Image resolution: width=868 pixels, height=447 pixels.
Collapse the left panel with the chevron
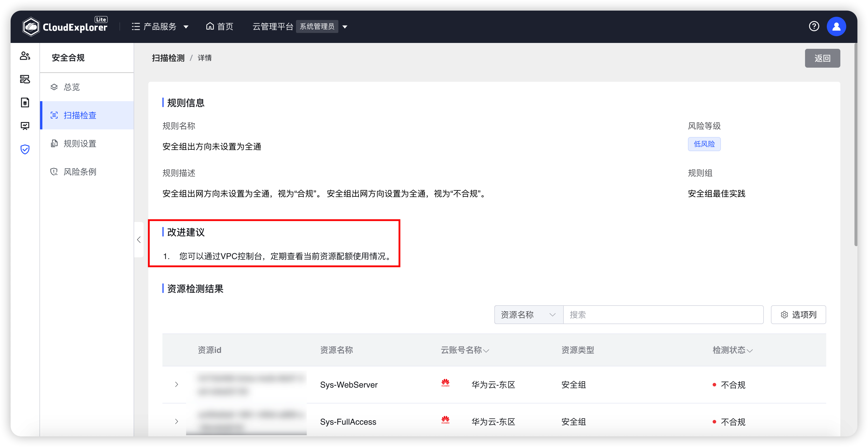[139, 240]
